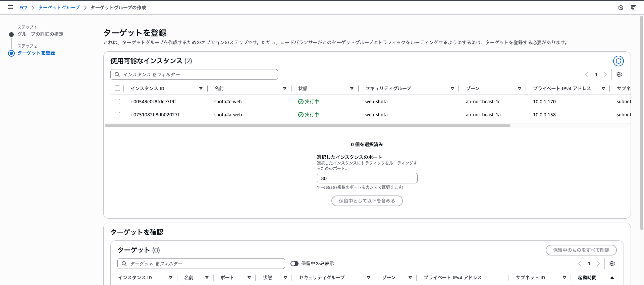Viewport: 644px width, 285px height.
Task: Click the zone cell ap-northeast-1c
Action: (x=483, y=102)
